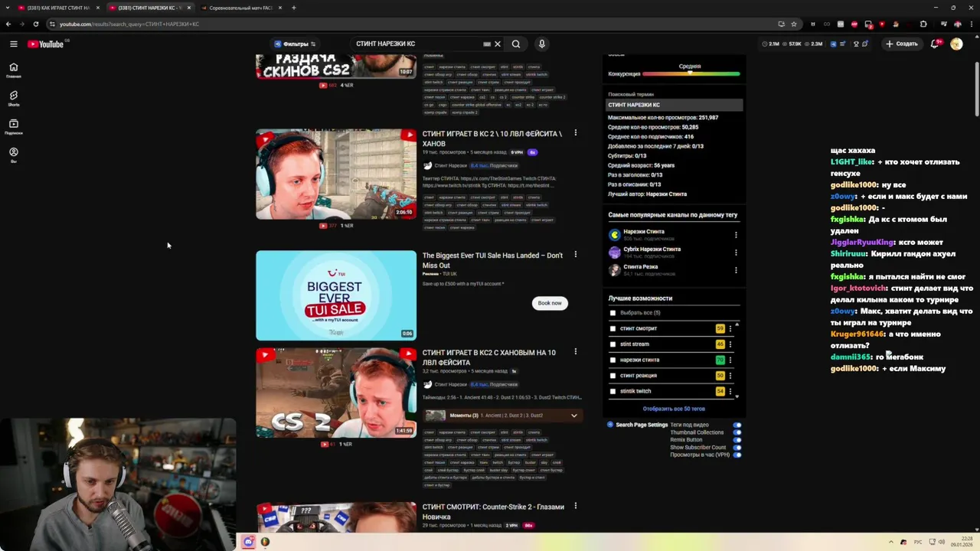Open Нарезки Стинта popular channel link
Image resolution: width=980 pixels, height=551 pixels.
pyautogui.click(x=644, y=232)
